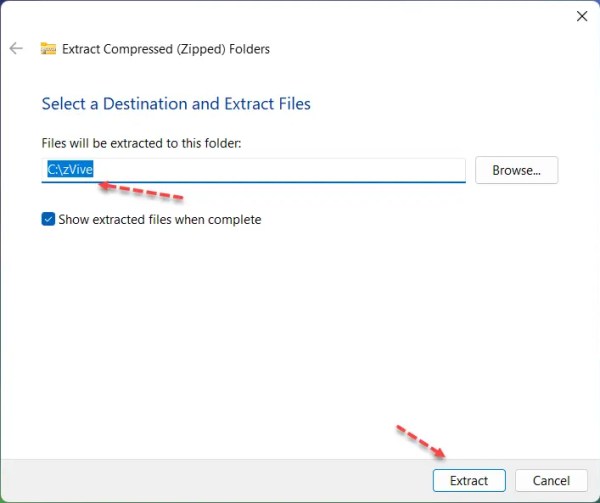Click the red dashed arrow under the path field

(x=140, y=191)
